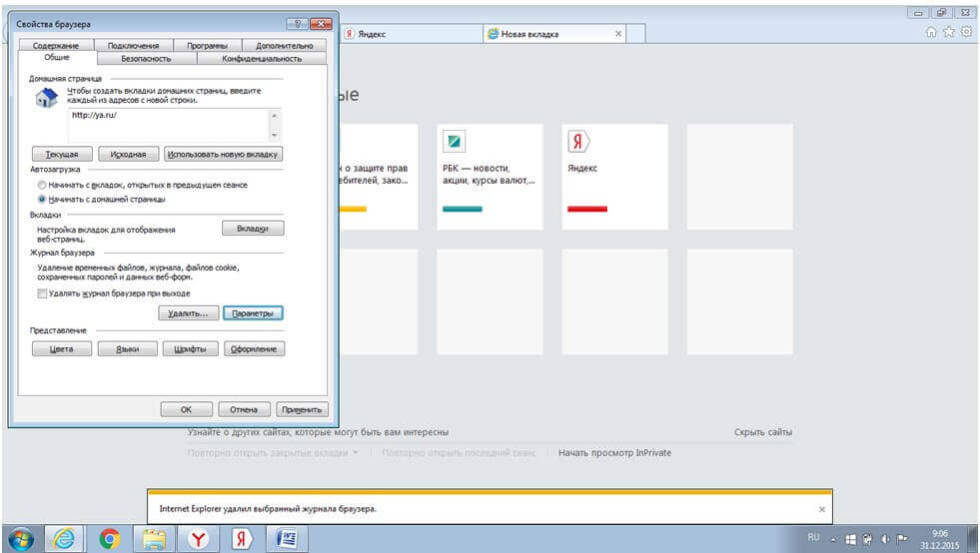Viewport: 980px width, 553px height.
Task: Click 'Начать просмотр InPrivate' link
Action: [x=614, y=453]
